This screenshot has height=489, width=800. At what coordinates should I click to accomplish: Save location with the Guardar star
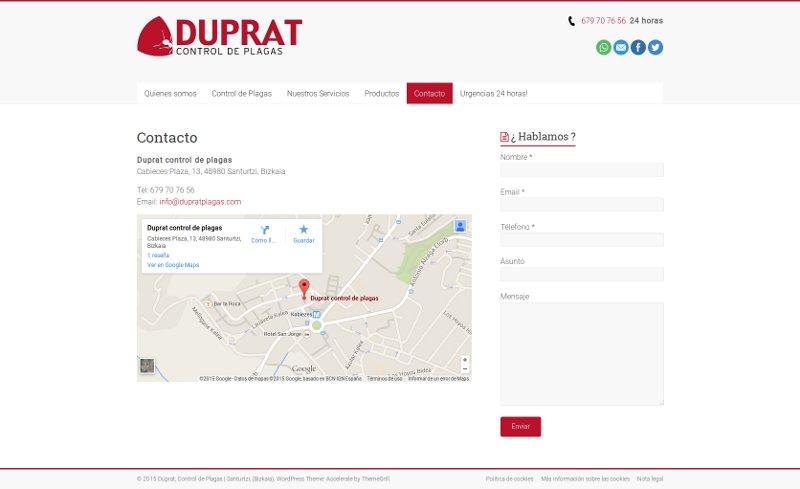pos(304,230)
